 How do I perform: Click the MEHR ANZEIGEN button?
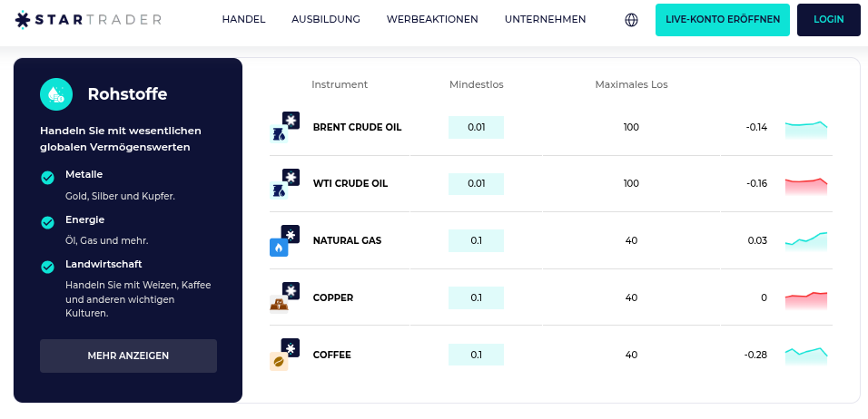click(128, 356)
